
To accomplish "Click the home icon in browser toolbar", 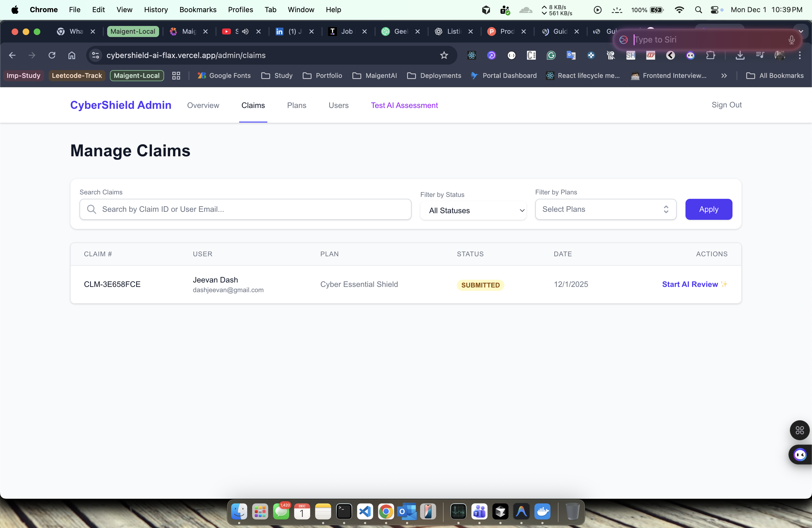I will pos(72,55).
